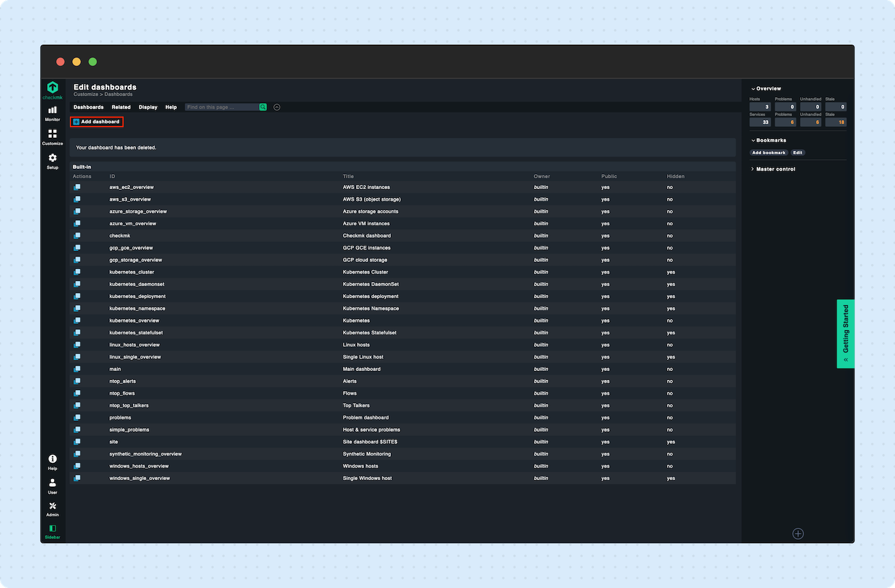
Task: Open the Customize menu in left navigation
Action: click(53, 137)
